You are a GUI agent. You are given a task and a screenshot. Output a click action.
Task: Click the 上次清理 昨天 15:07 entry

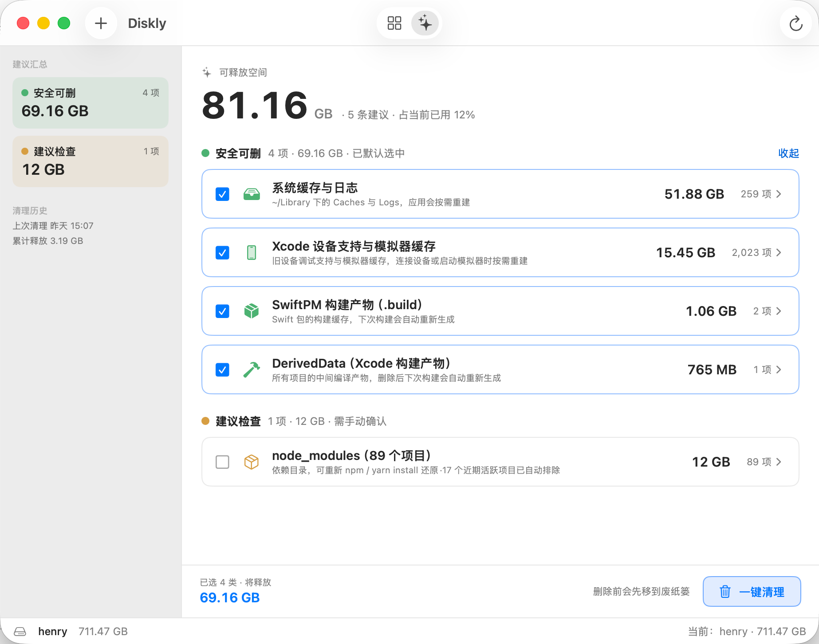point(53,226)
